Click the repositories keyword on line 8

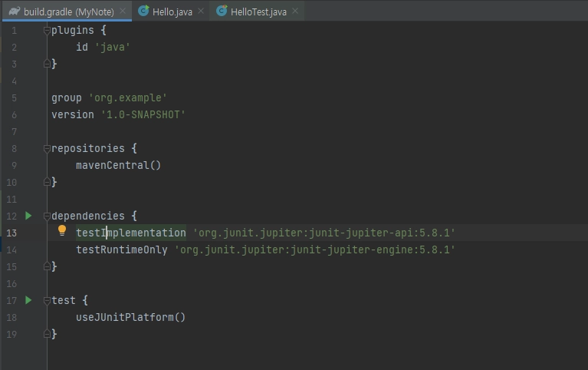click(88, 148)
